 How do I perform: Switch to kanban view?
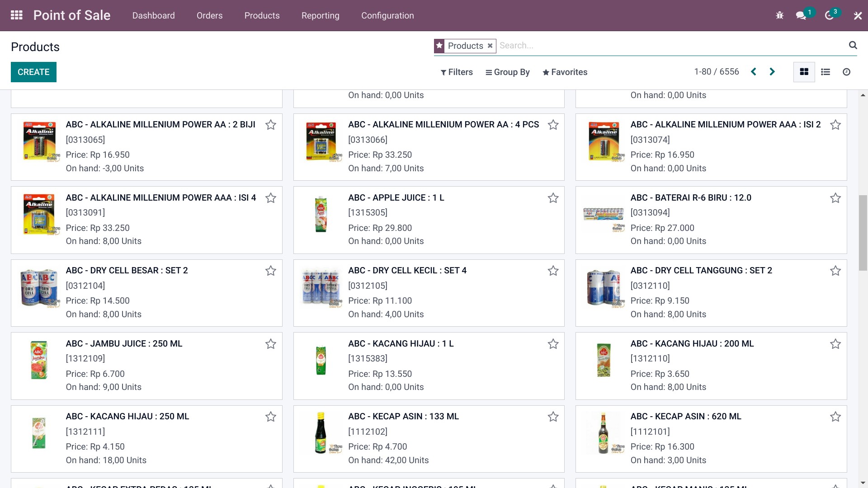(804, 72)
